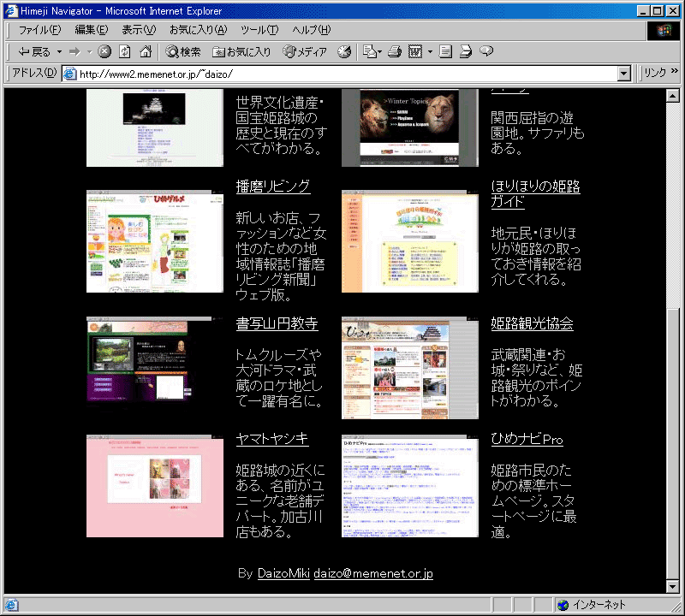Open the Forward button history dropdown arrow
This screenshot has height=616, width=685.
pyautogui.click(x=90, y=52)
